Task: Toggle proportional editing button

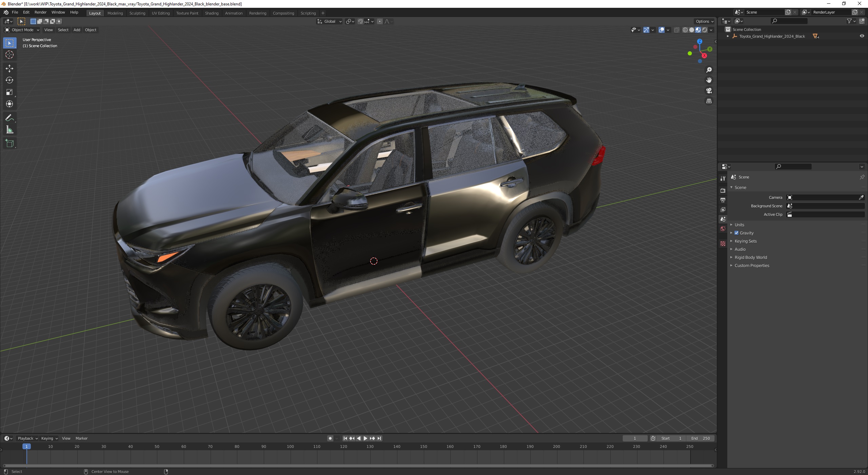Action: [x=380, y=21]
